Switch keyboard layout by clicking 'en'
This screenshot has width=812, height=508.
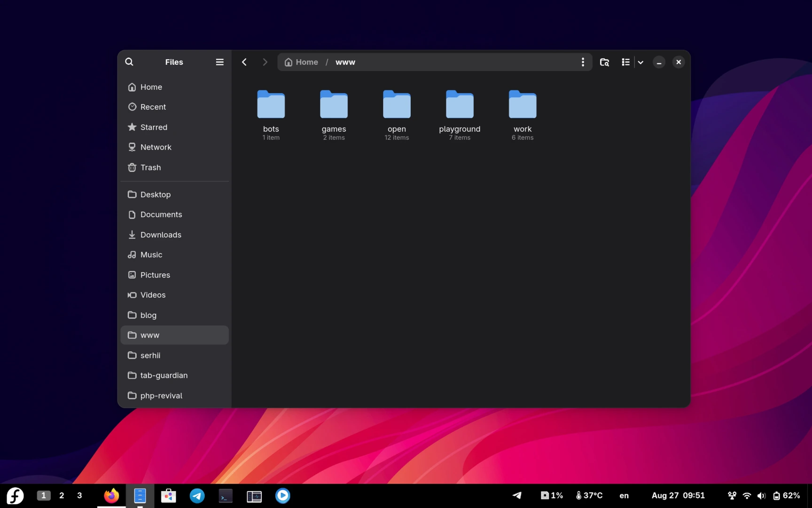coord(624,495)
